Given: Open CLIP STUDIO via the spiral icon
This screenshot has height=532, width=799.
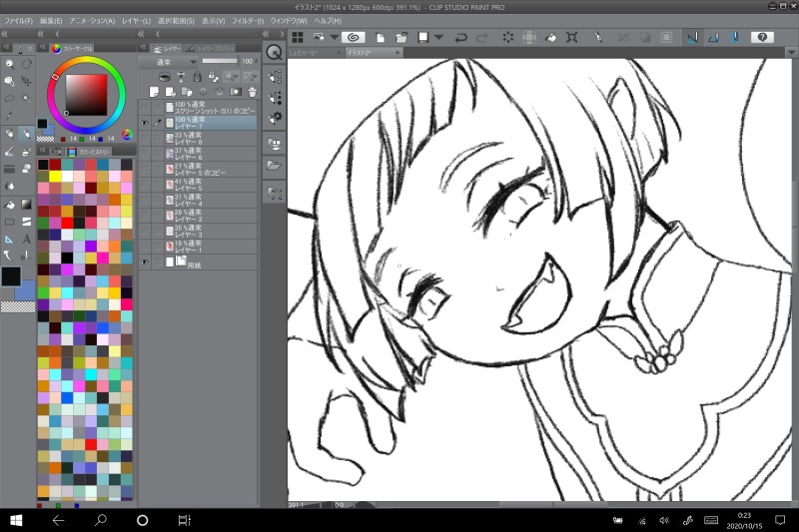Looking at the screenshot, I should [354, 37].
